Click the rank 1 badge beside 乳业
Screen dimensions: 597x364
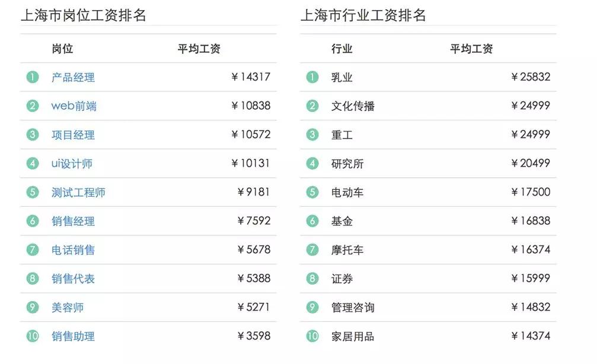pyautogui.click(x=312, y=77)
